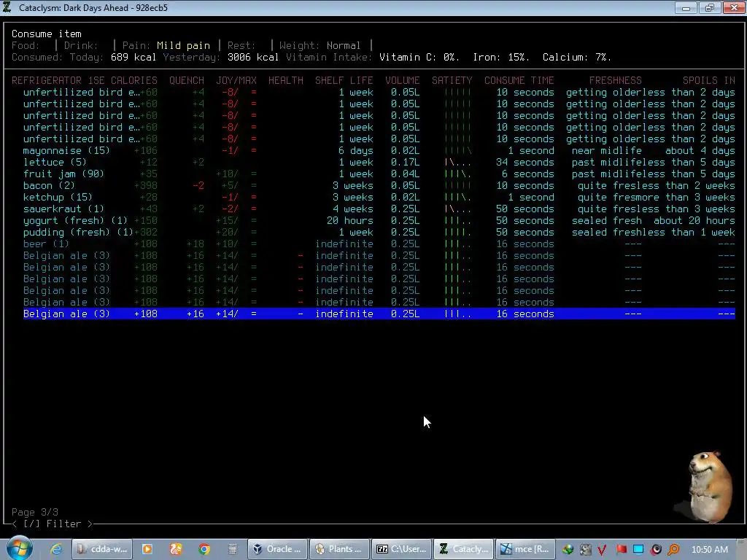
Task: Switch to the 7z C:\User... taskbar window
Action: tap(401, 549)
